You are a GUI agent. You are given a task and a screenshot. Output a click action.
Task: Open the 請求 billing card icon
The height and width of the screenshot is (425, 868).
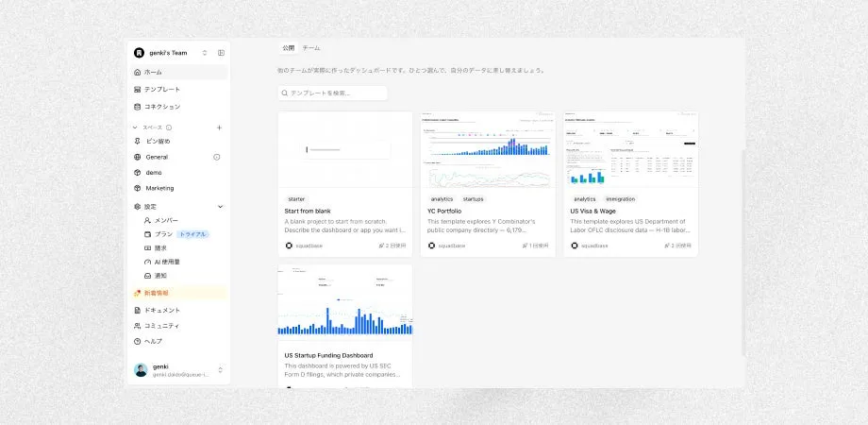(147, 247)
